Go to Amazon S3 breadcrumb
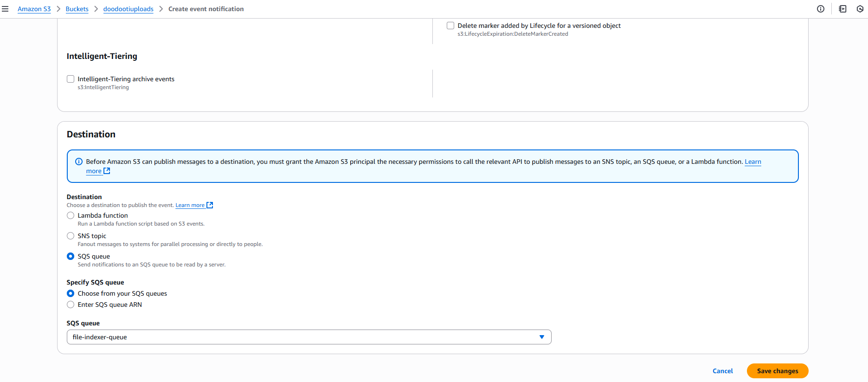868x382 pixels. point(34,9)
